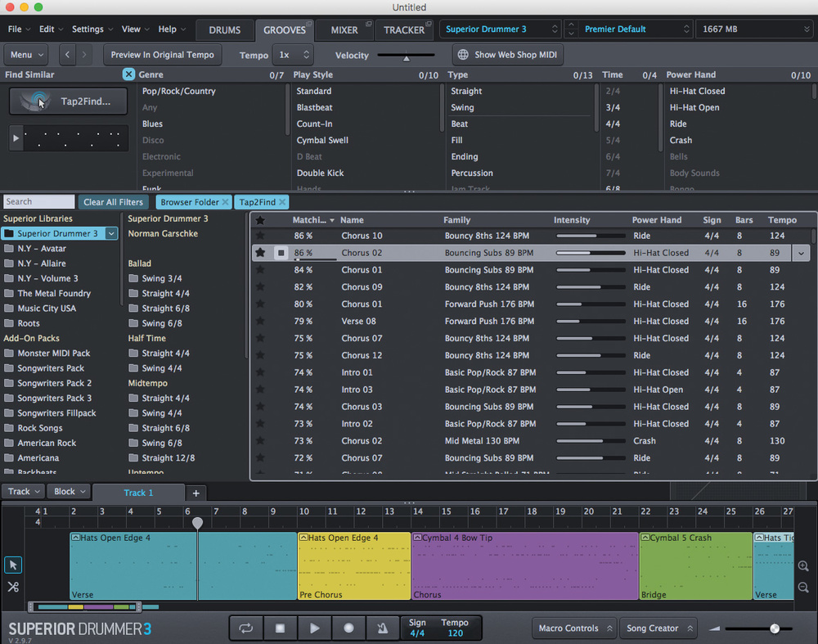Viewport: 818px width, 644px height.
Task: Open the Track dropdown menu
Action: coord(24,492)
